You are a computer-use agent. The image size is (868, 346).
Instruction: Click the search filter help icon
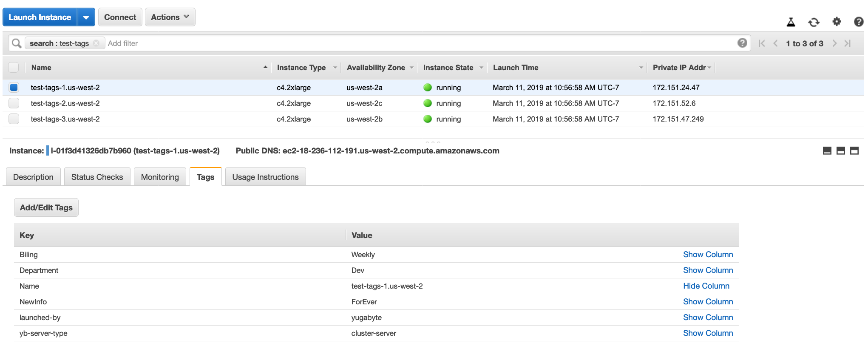[x=742, y=43]
